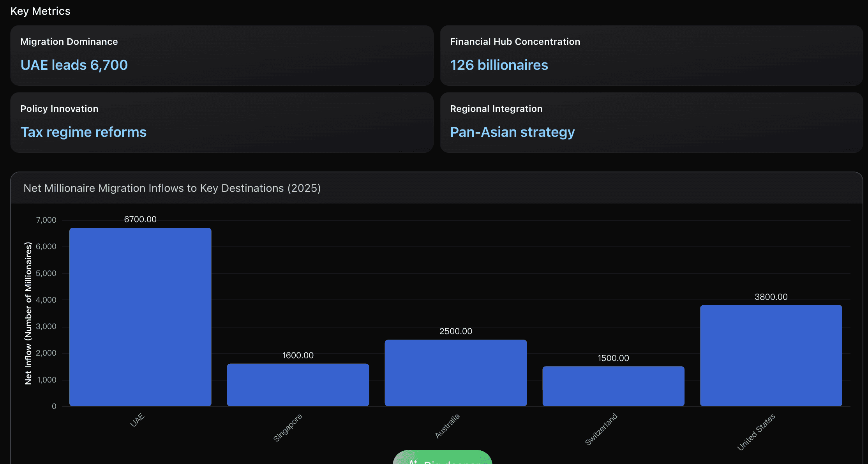Click the UAE bar in chart
This screenshot has width=868, height=464.
140,317
